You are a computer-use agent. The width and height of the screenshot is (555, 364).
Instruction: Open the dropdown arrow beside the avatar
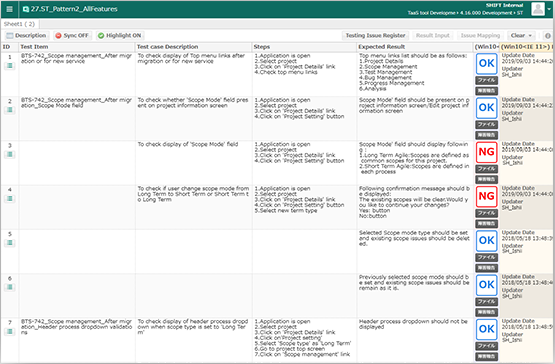point(550,9)
